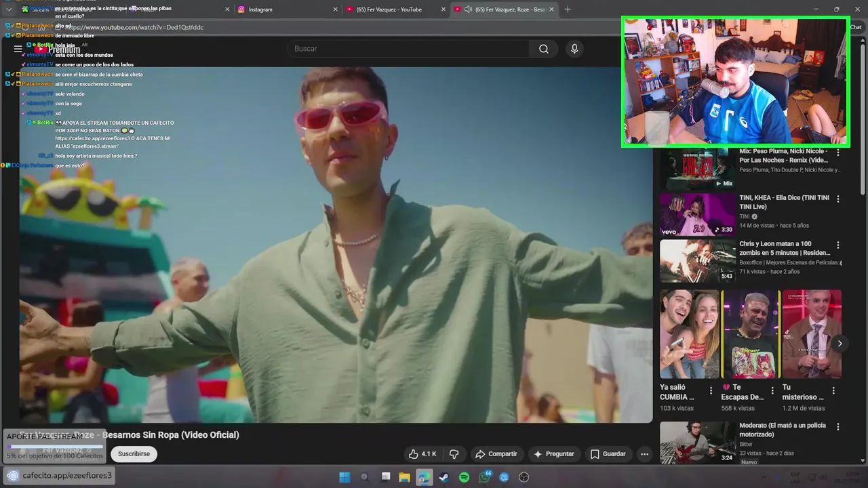Open TINI Ella Dice thumbnail

click(x=698, y=214)
